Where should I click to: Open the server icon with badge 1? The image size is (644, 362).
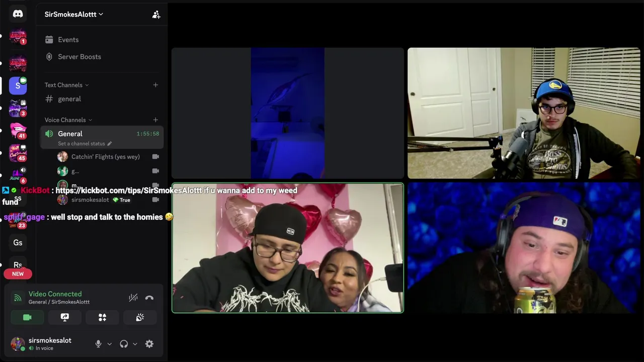point(18,37)
